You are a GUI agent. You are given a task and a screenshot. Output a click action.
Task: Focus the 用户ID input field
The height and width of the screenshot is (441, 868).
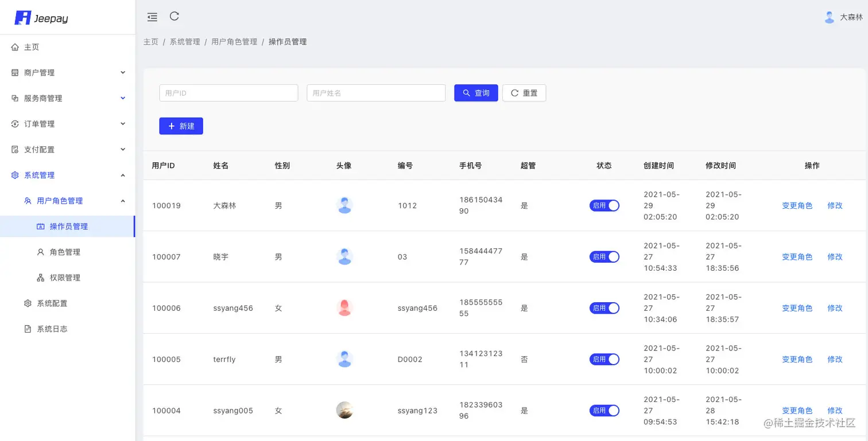[228, 93]
